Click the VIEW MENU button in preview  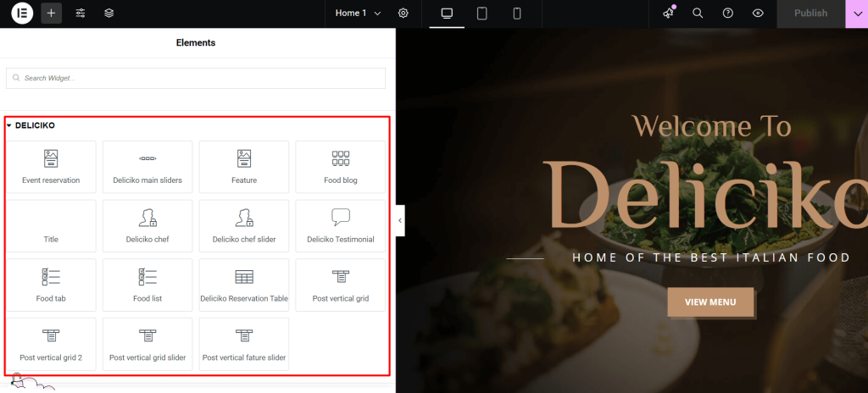pyautogui.click(x=710, y=302)
